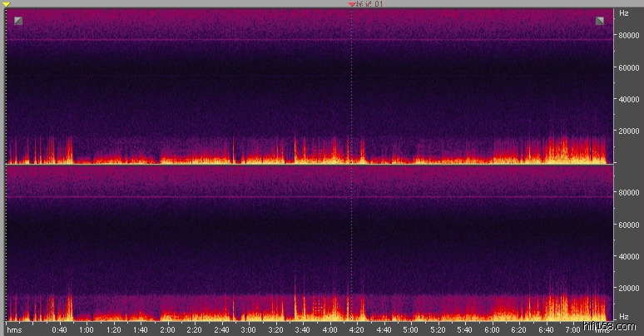Click the top-left fade-in handle square
This screenshot has width=644, height=336.
coord(18,21)
